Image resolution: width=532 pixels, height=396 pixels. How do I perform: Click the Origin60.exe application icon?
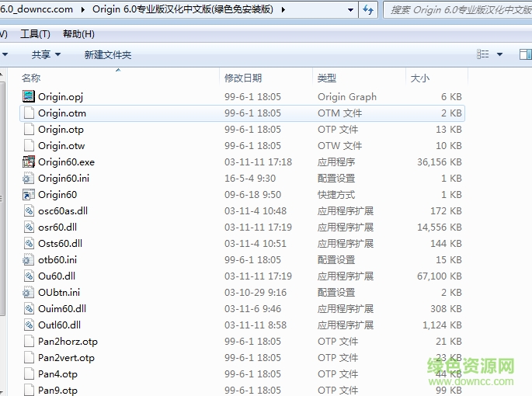pyautogui.click(x=29, y=162)
